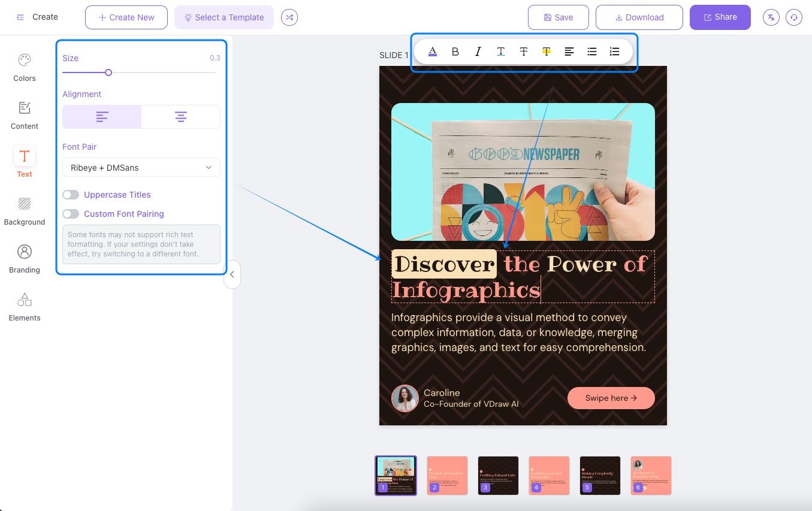Click the Download button

(x=639, y=17)
